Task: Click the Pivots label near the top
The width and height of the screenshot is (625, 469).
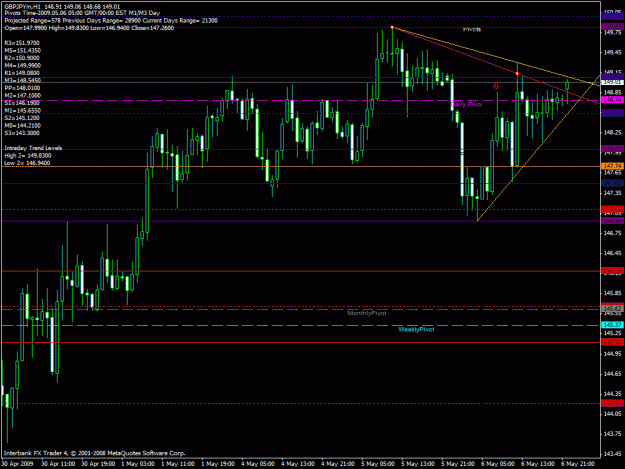Action: (472, 29)
